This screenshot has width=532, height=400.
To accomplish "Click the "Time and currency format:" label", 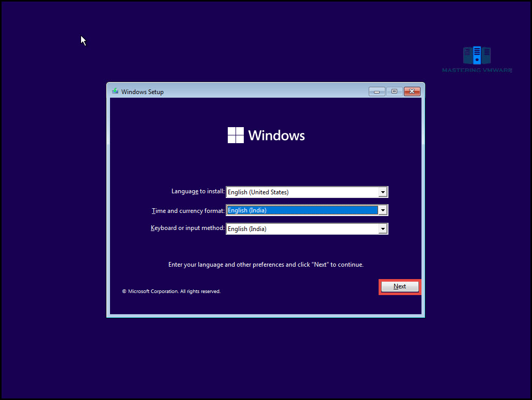I will (x=188, y=211).
